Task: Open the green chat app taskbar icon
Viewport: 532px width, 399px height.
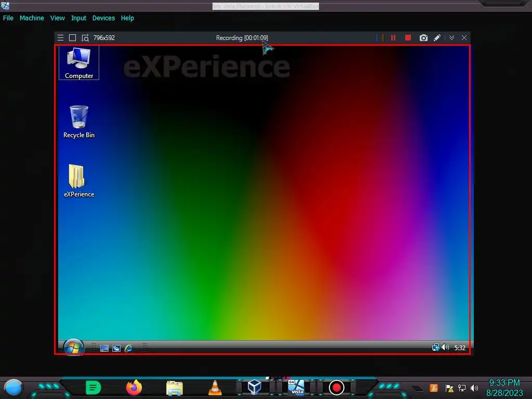Action: pos(94,388)
